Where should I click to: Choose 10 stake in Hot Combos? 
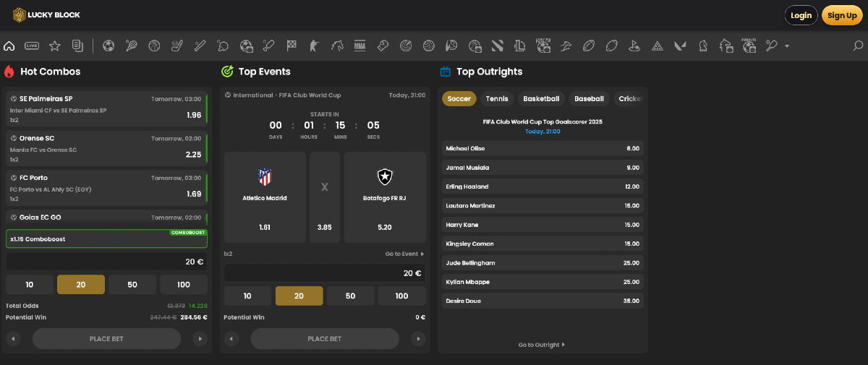pyautogui.click(x=30, y=285)
